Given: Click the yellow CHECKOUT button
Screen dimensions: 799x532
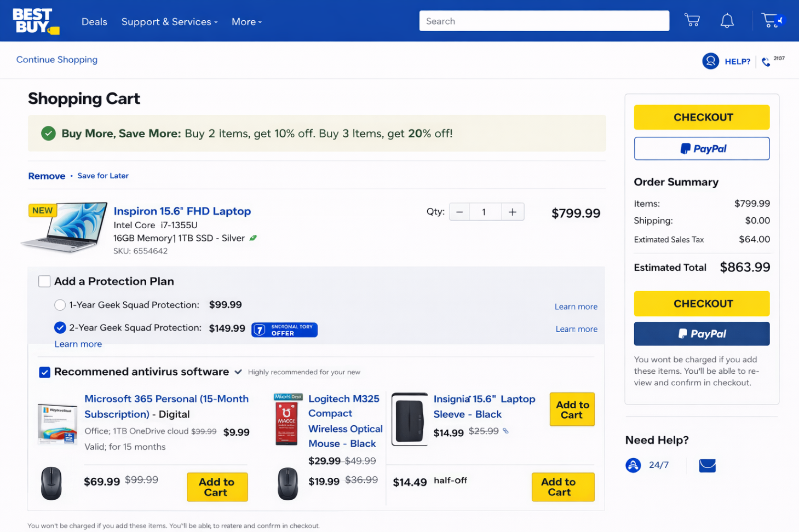Looking at the screenshot, I should 702,117.
